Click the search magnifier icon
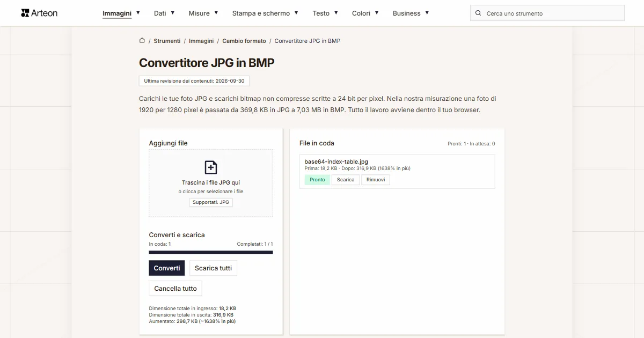 [x=478, y=13]
